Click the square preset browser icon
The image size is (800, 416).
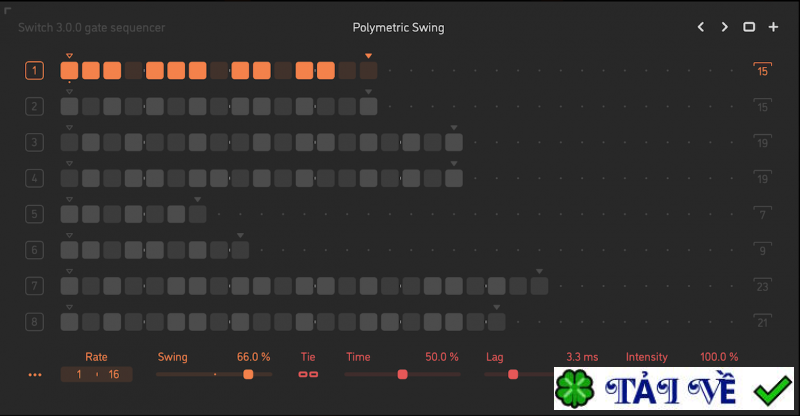749,27
